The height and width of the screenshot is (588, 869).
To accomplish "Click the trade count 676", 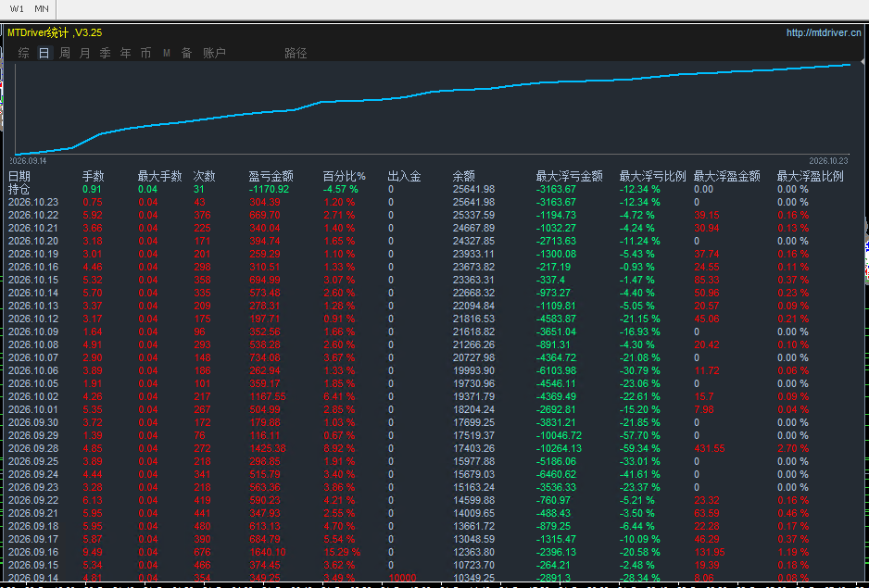I will [x=202, y=552].
